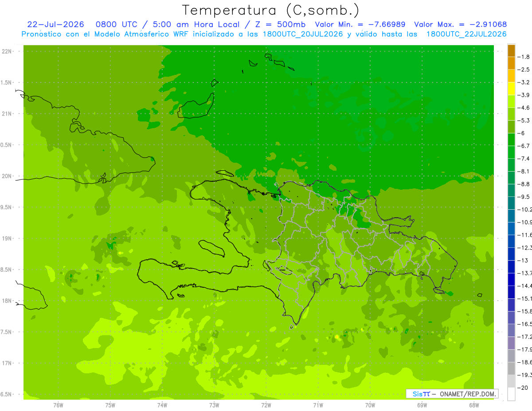Click the 'Valor Min. = -7.66989' readout

coord(360,24)
